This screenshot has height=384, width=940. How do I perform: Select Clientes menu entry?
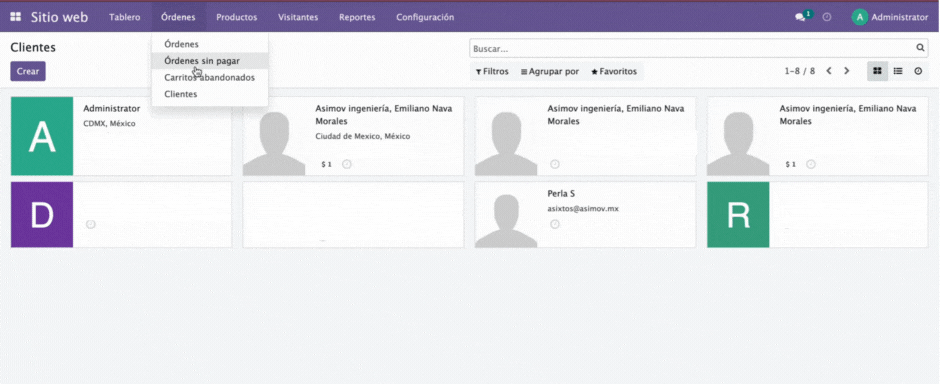209,94
